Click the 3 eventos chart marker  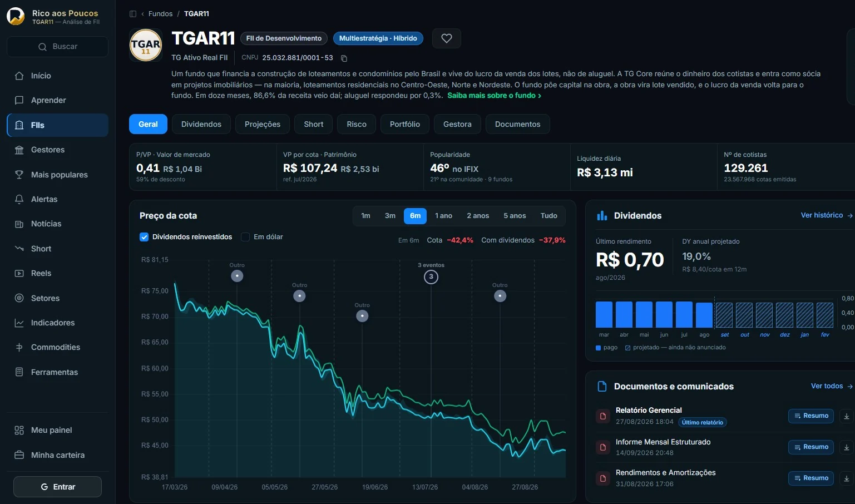(431, 277)
